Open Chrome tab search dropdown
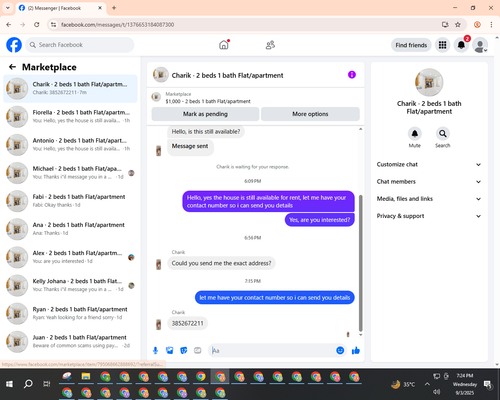This screenshot has width=500, height=400. 8,8
